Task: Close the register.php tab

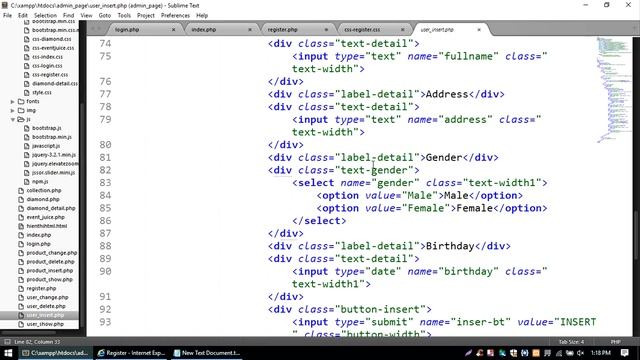Action: point(326,30)
